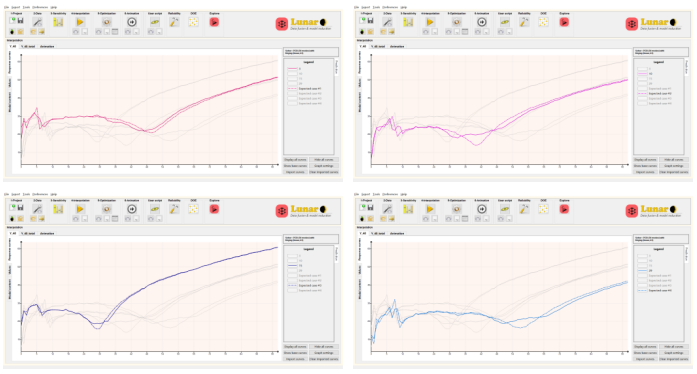Click 'Hide all curves' button in bottom-right window
697x374 pixels.
[x=673, y=346]
